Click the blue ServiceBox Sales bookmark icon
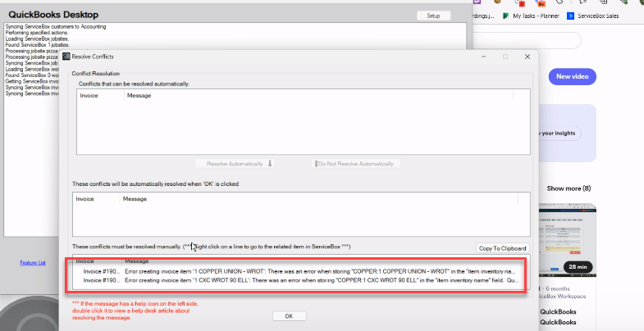This screenshot has width=644, height=331. [570, 16]
